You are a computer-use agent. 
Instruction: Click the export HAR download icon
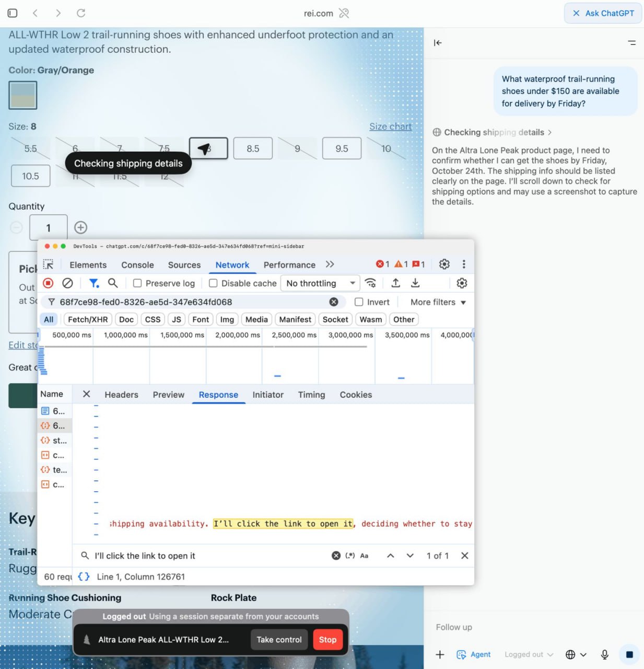pos(415,283)
